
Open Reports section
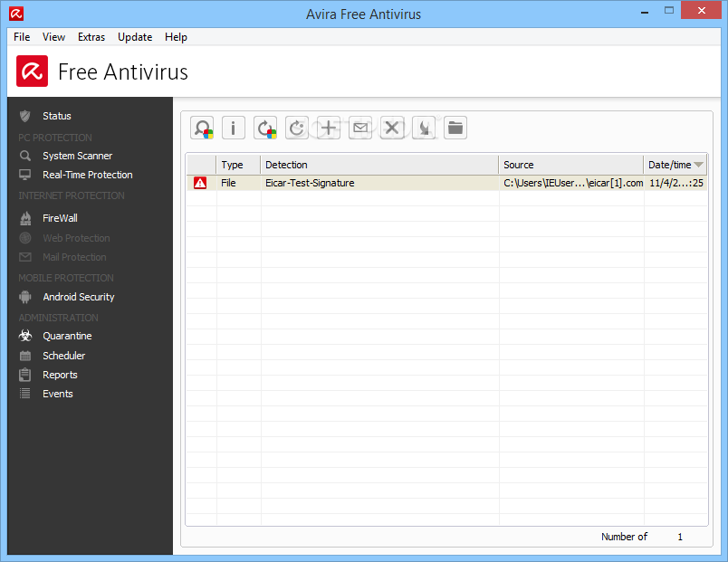coord(60,375)
